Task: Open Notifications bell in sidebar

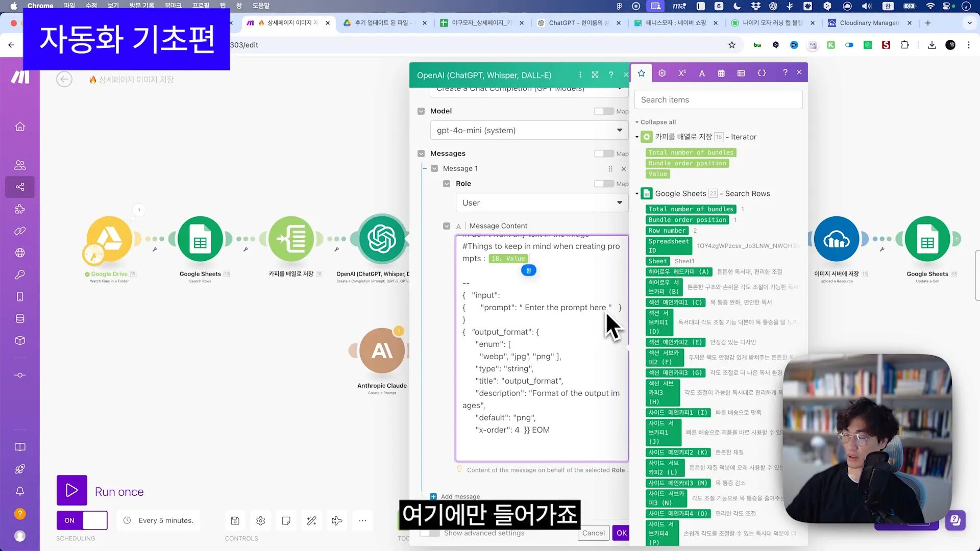Action: point(20,491)
